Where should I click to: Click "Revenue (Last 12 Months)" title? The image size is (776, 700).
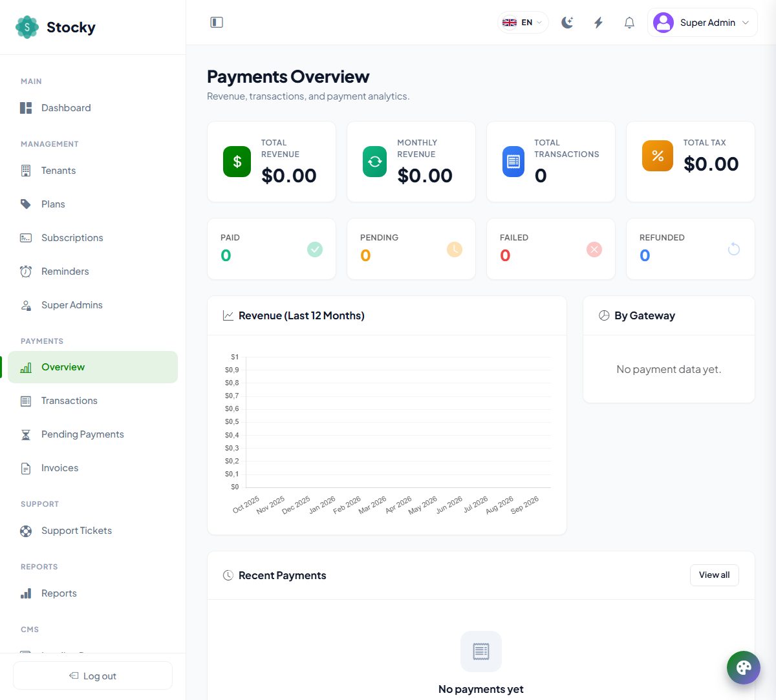[x=301, y=315]
